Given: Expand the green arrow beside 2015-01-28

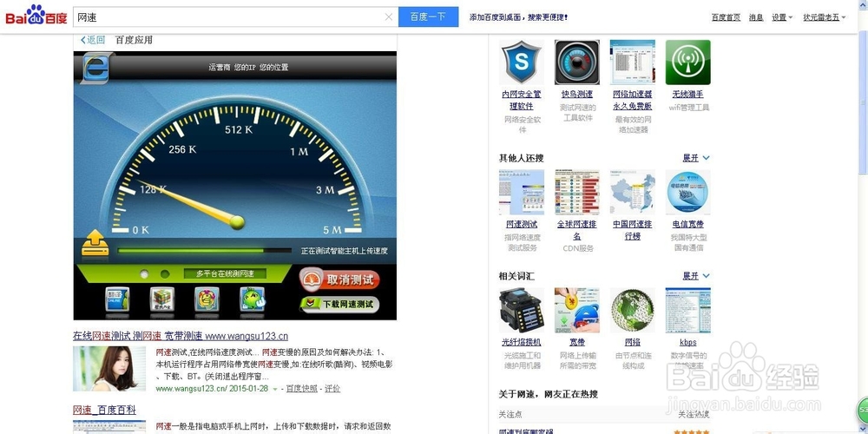Looking at the screenshot, I should (x=275, y=389).
